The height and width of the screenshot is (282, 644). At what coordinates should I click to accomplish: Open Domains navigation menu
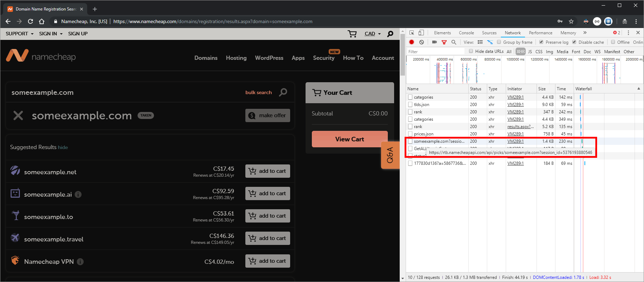click(x=206, y=58)
